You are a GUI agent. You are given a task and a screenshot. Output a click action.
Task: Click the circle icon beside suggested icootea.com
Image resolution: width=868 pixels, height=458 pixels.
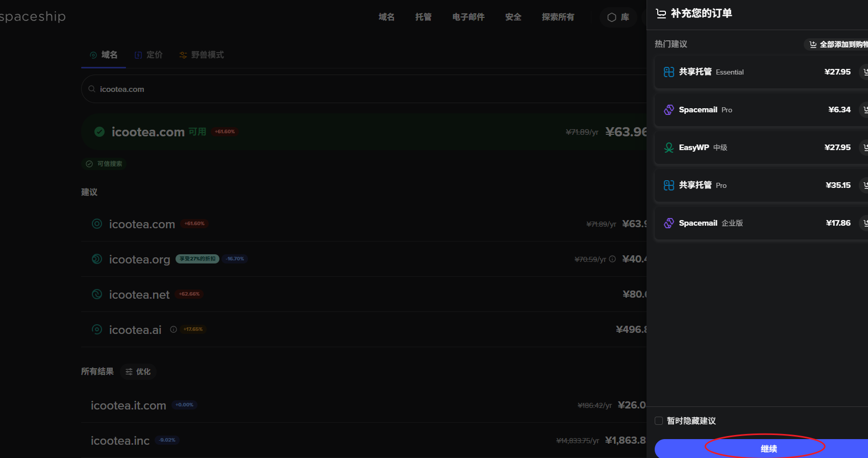point(97,224)
